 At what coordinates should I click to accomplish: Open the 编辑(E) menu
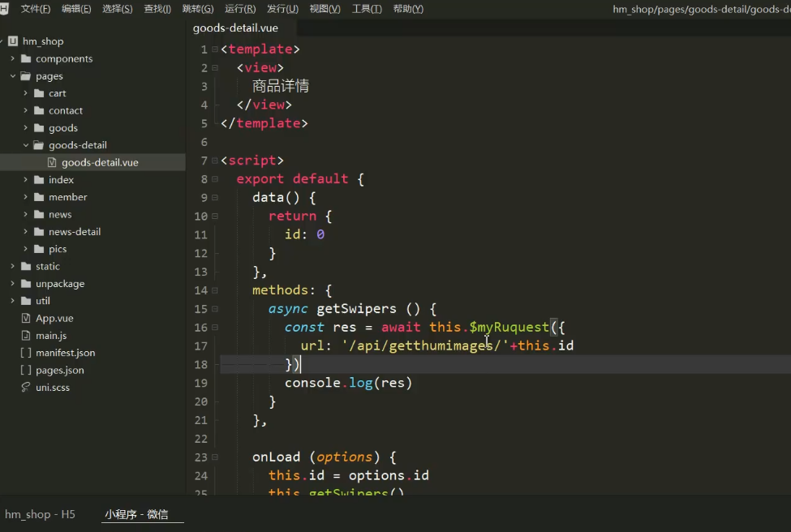(76, 9)
